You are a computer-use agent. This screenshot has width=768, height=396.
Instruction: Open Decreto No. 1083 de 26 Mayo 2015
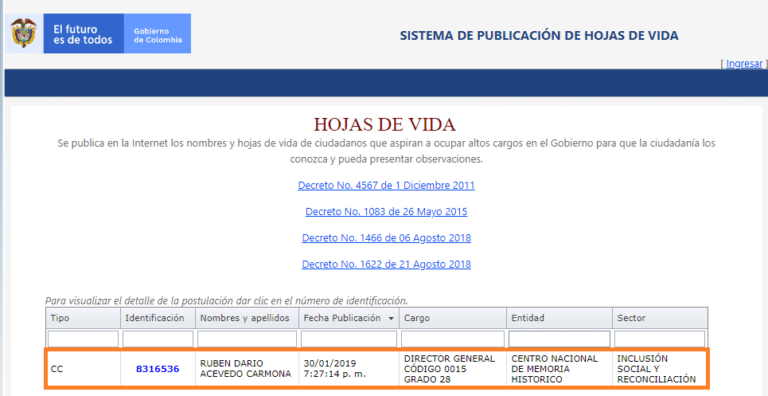pyautogui.click(x=386, y=212)
